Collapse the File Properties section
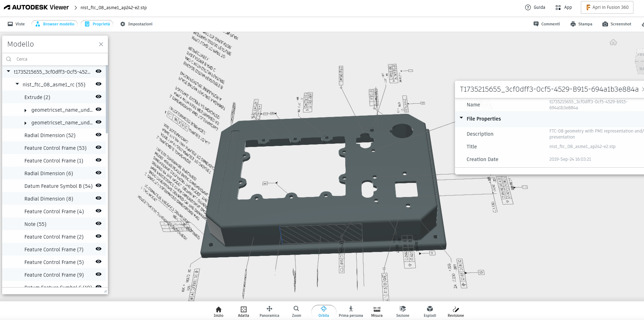 tap(461, 118)
